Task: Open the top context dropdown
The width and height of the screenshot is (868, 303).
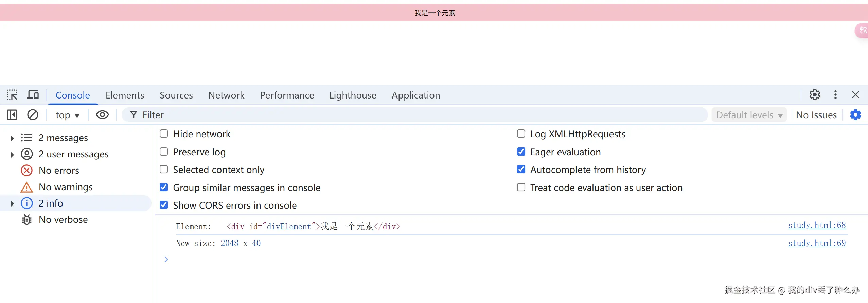Action: click(x=67, y=115)
